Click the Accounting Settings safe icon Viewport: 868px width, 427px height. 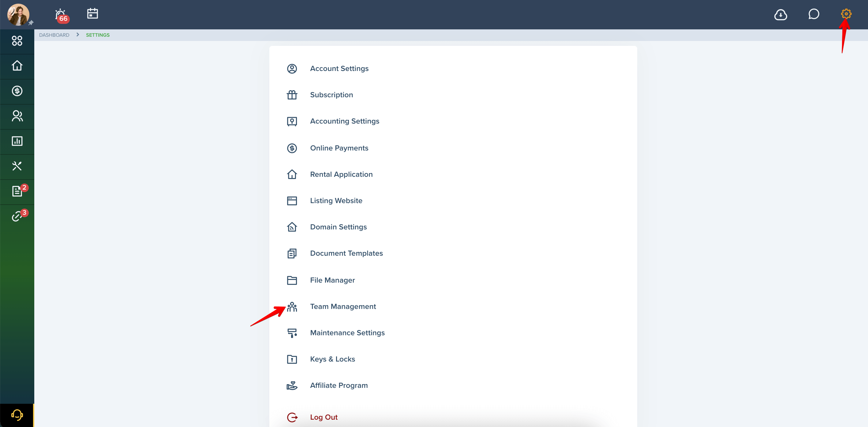pyautogui.click(x=292, y=121)
